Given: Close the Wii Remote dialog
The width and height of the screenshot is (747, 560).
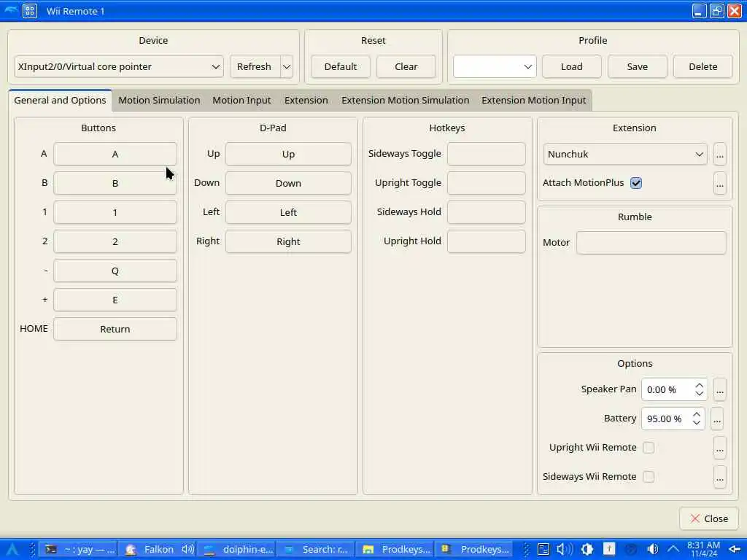Looking at the screenshot, I should click(709, 518).
